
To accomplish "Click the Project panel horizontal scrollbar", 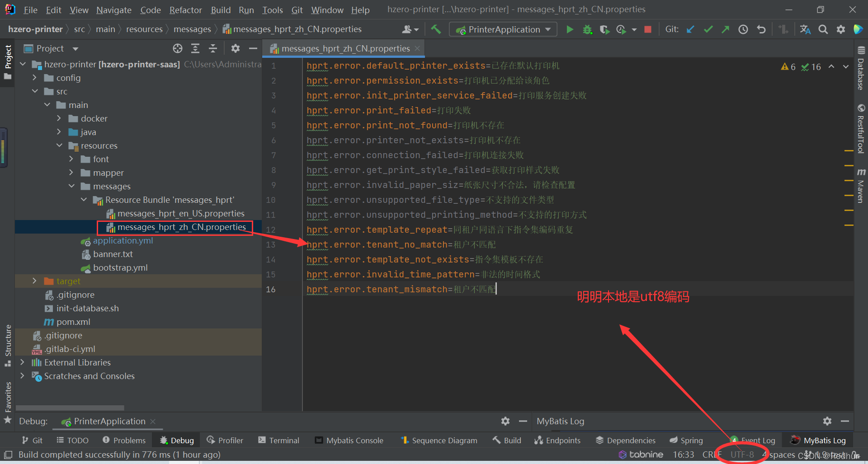I will pos(70,408).
